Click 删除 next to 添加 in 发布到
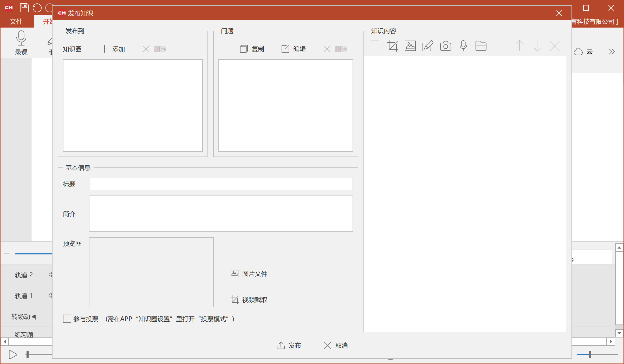This screenshot has width=624, height=364. [x=154, y=49]
